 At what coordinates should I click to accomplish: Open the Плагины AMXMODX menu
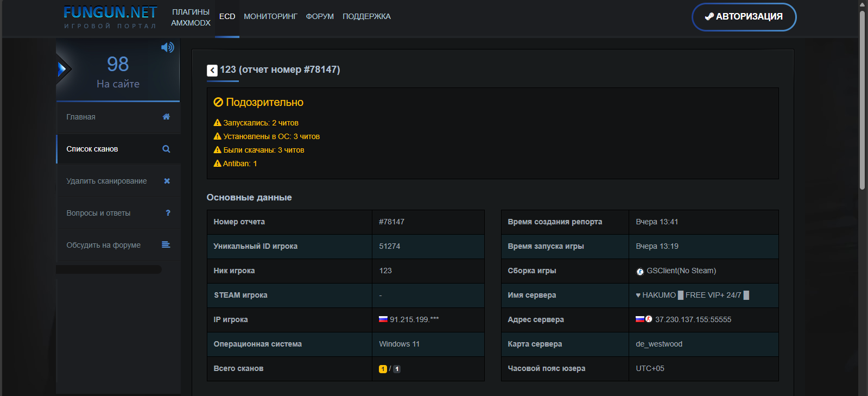coord(191,17)
